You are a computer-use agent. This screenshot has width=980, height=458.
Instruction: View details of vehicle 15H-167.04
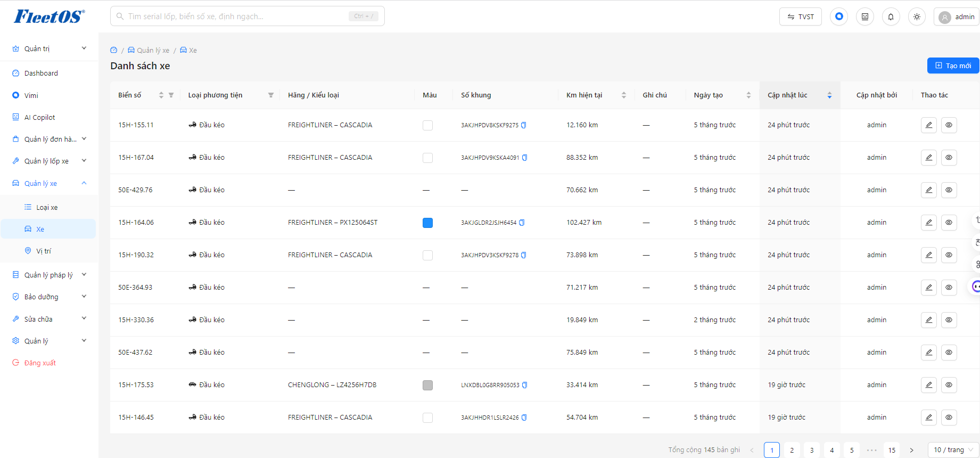tap(949, 158)
